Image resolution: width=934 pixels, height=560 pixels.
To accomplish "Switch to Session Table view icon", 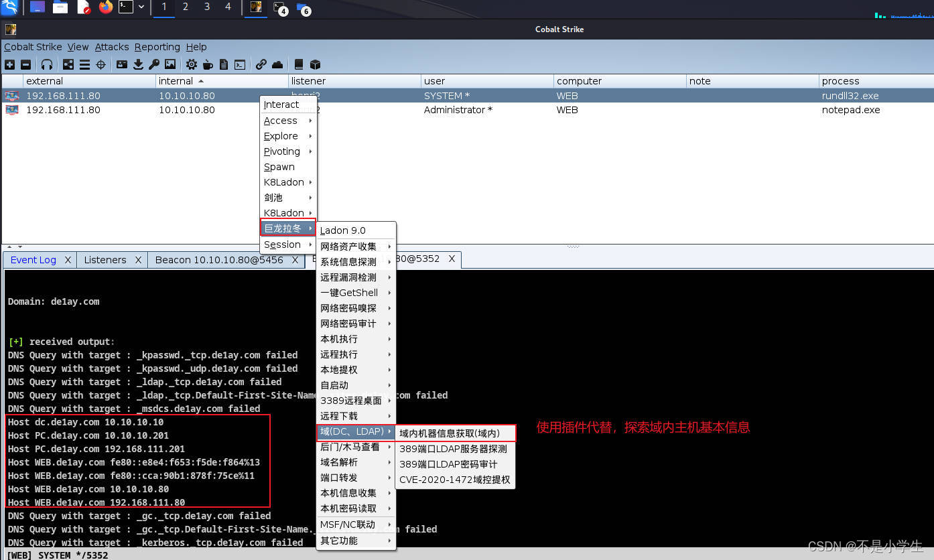I will coord(84,64).
